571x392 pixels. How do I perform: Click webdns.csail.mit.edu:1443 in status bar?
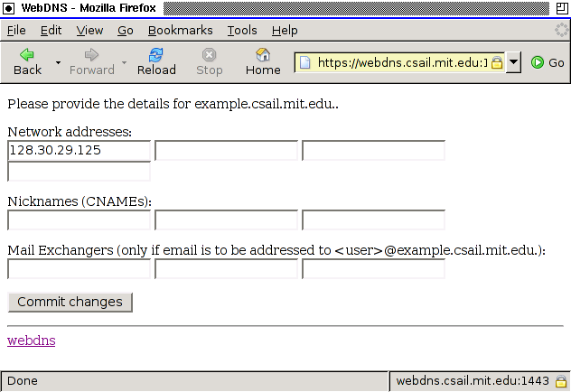pyautogui.click(x=473, y=381)
